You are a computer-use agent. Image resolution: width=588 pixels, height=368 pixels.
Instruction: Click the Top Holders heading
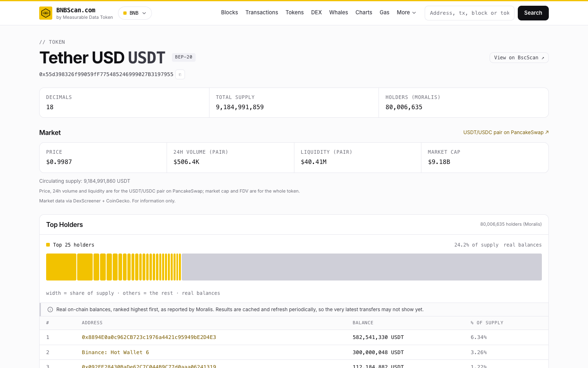pyautogui.click(x=65, y=224)
